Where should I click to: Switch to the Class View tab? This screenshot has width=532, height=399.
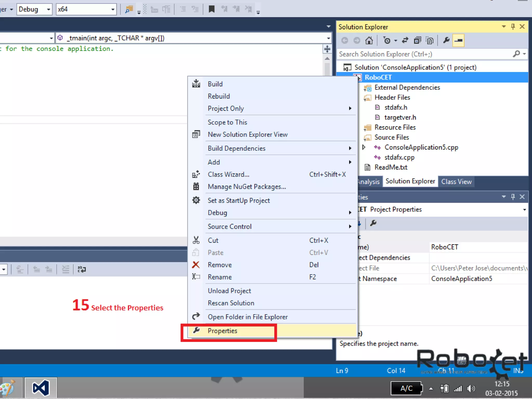tap(456, 182)
